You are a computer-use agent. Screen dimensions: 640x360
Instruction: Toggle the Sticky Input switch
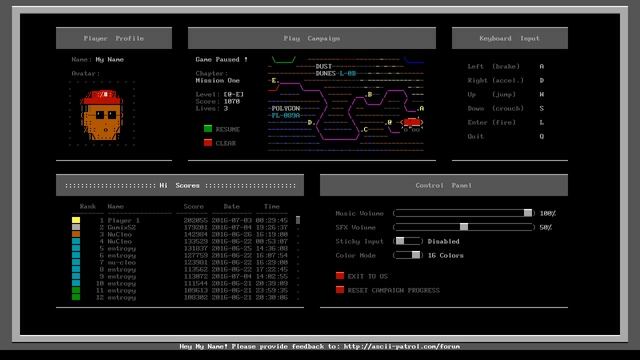[408, 241]
